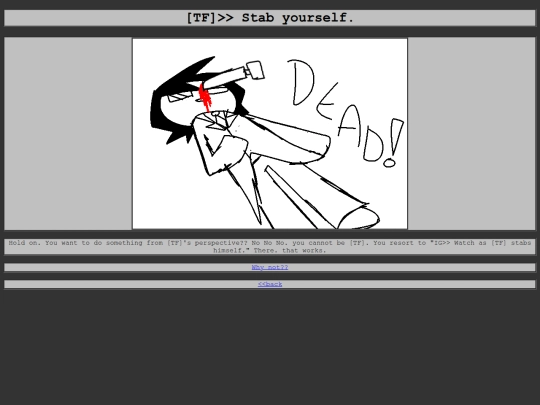The image size is (540, 405).
Task: Click the character's outstretched arm sleeve
Action: 289,139
